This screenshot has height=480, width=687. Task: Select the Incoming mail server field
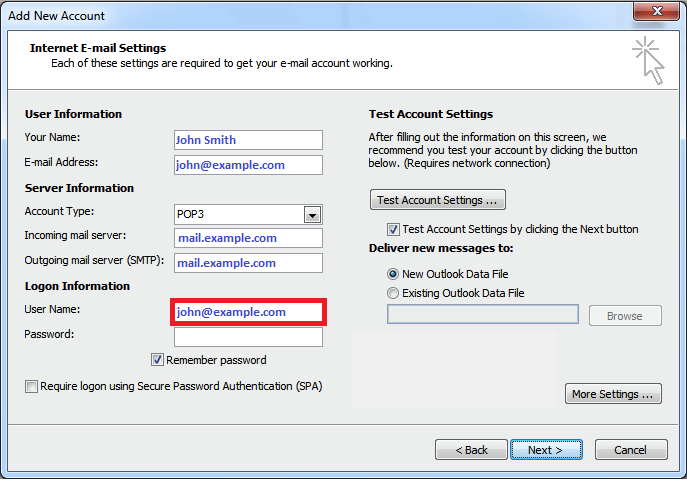click(248, 238)
